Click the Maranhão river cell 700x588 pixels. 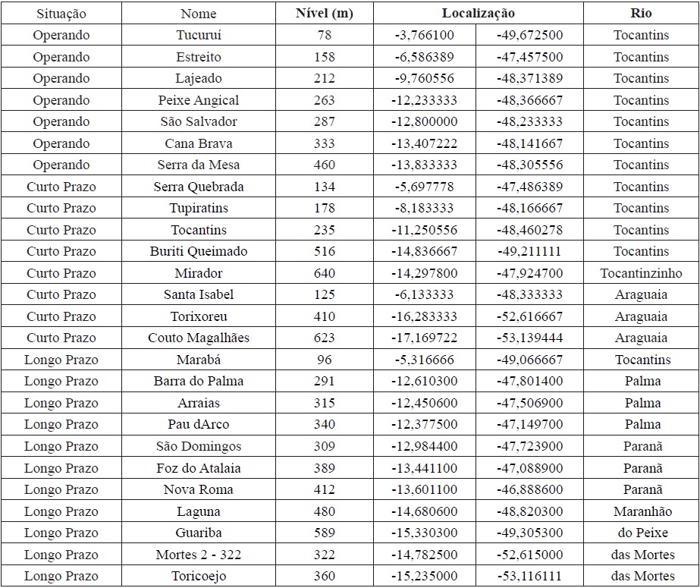[641, 511]
